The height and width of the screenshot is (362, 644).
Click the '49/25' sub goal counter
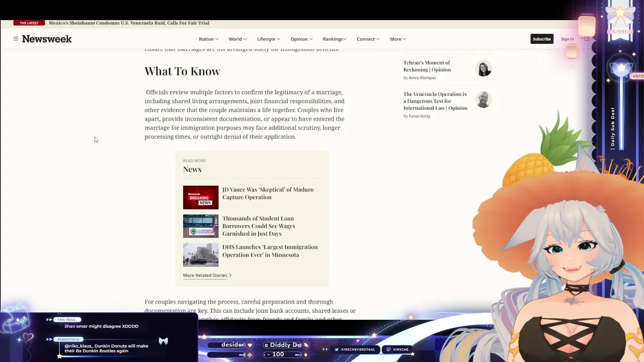[637, 76]
